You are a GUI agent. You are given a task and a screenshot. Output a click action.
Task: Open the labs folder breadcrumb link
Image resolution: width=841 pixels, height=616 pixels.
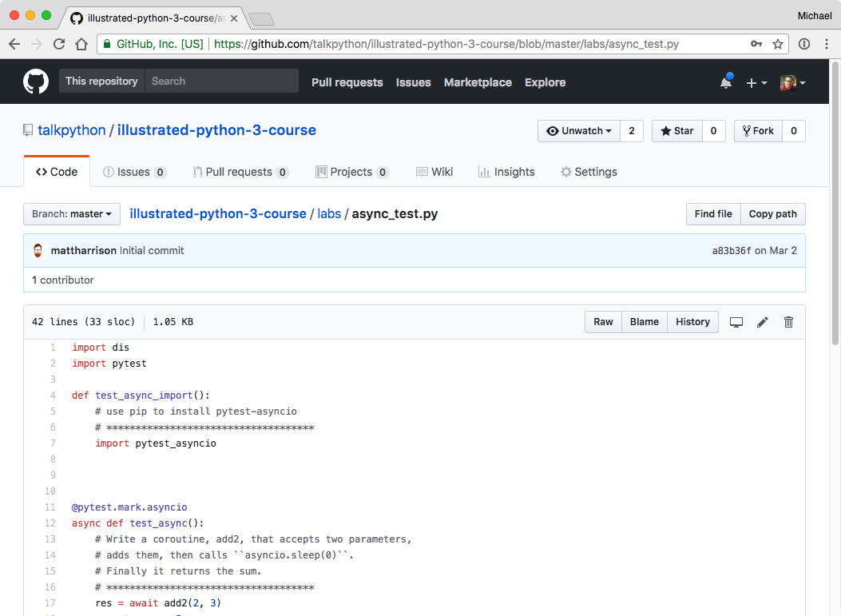pos(329,213)
